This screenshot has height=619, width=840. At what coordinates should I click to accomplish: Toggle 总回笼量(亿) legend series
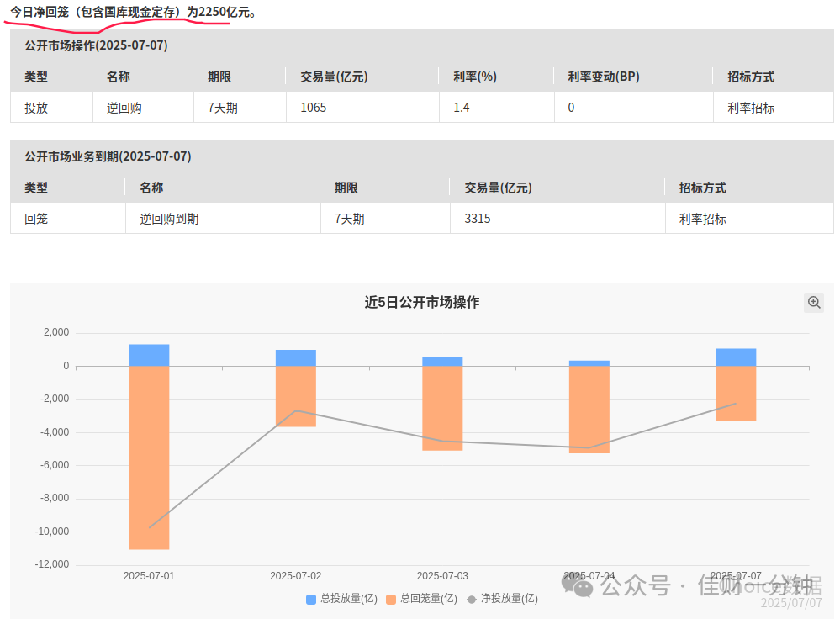(421, 599)
